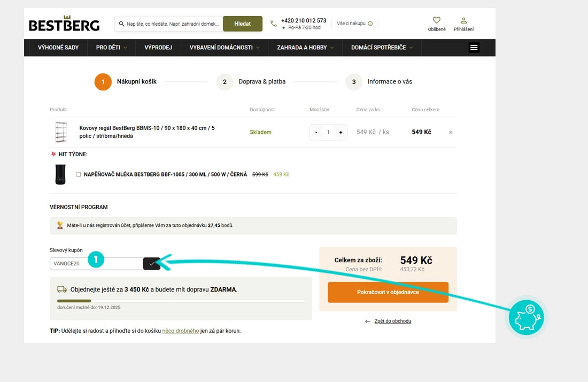Click Pokračovat v objednávce
The image size is (588, 382).
(388, 292)
